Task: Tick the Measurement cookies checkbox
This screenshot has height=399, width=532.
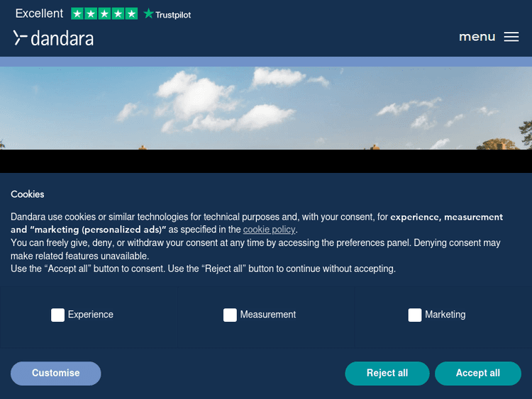Action: click(230, 315)
